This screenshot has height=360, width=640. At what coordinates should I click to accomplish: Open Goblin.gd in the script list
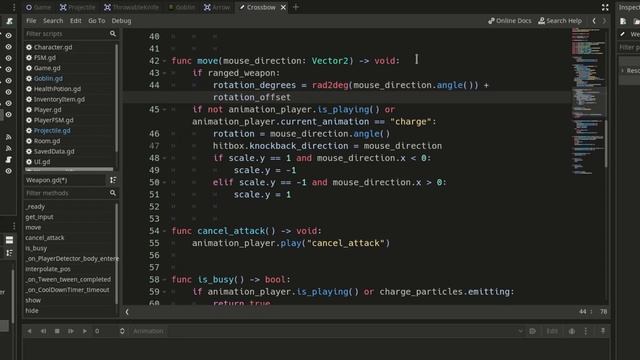[x=48, y=78]
